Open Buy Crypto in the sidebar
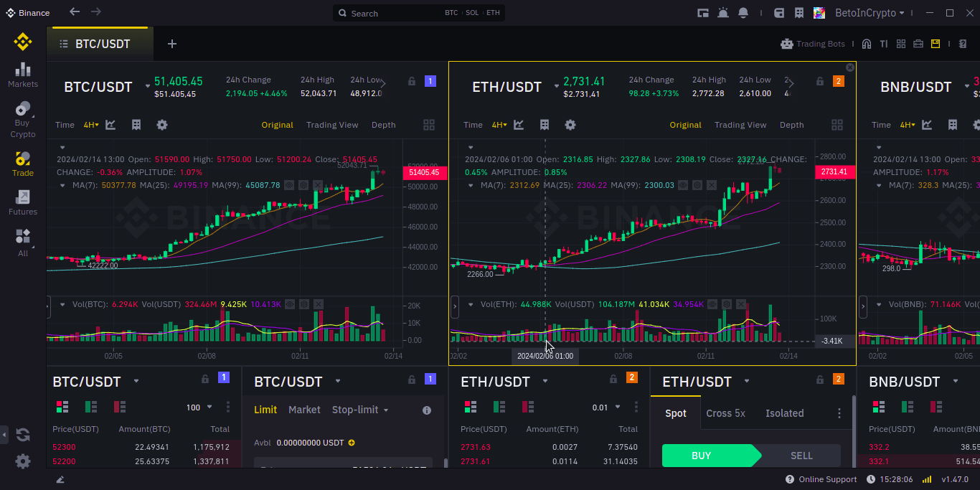This screenshot has width=980, height=490. [x=23, y=120]
